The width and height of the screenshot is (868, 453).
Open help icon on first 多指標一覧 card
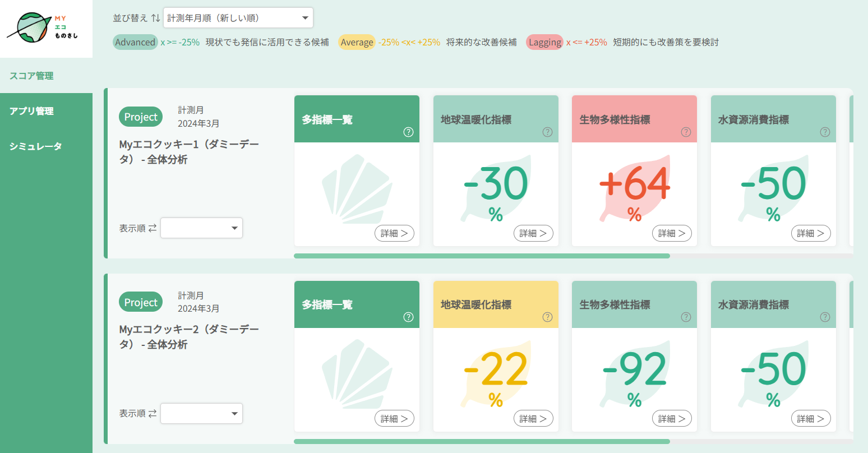pyautogui.click(x=408, y=132)
